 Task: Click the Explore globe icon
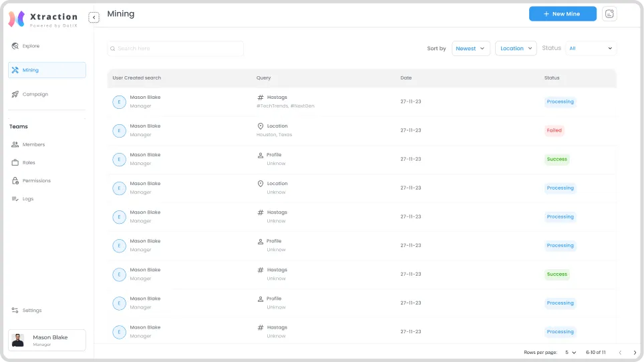15,46
